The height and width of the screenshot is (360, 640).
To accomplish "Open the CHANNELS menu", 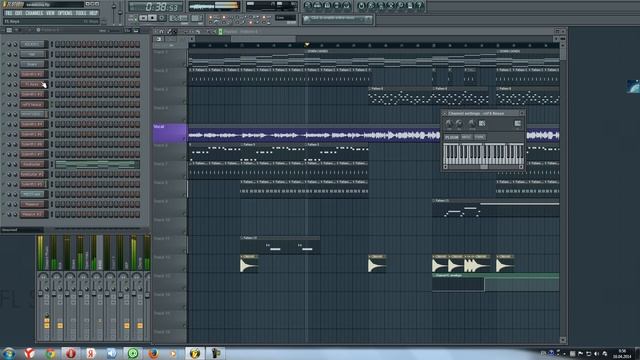I will (34, 13).
